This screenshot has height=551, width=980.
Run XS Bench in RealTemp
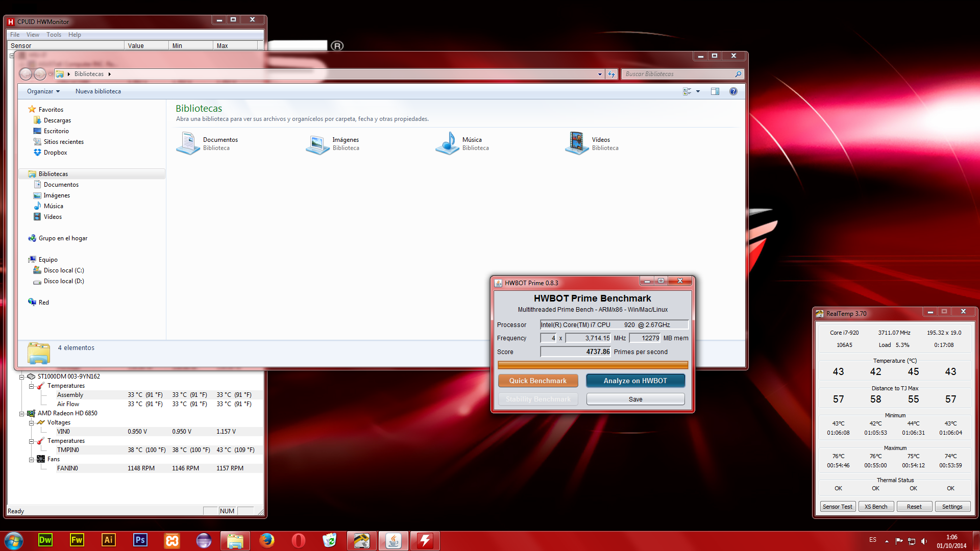(x=876, y=507)
